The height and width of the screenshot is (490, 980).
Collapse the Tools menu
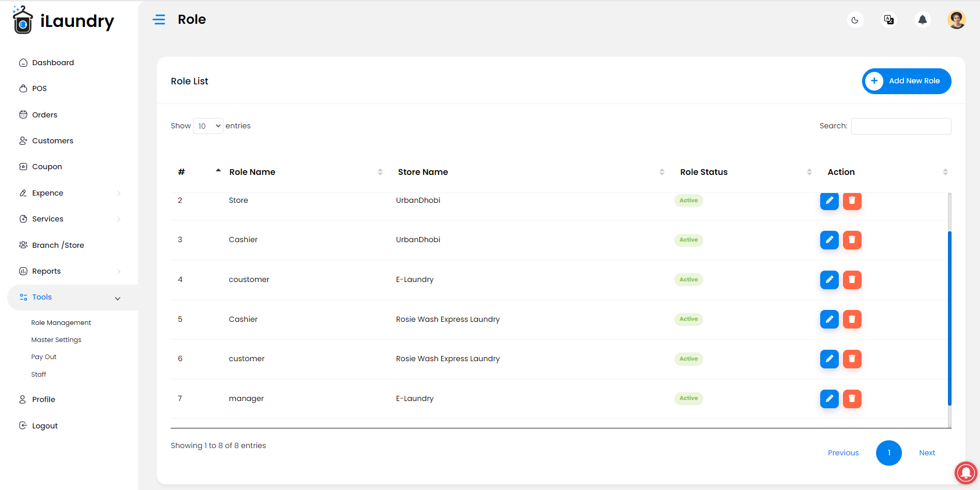[x=72, y=298]
